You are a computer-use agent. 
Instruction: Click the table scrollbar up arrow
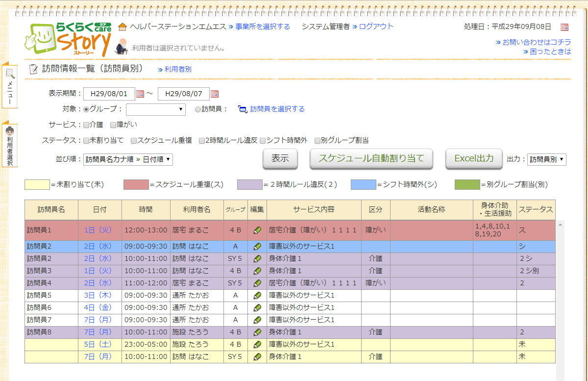coord(560,224)
